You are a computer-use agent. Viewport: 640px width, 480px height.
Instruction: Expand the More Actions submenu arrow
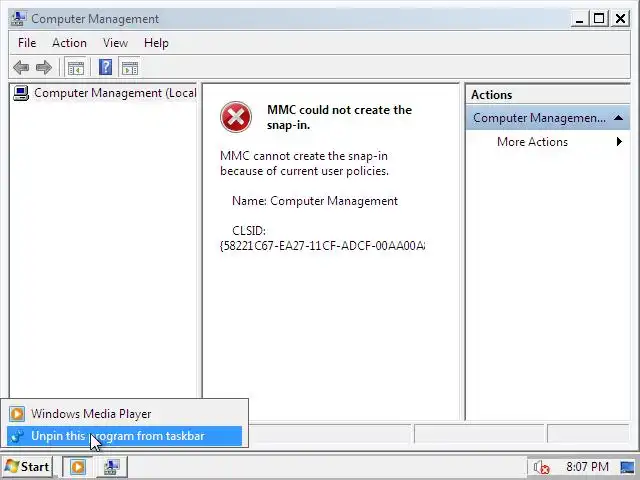click(x=619, y=142)
